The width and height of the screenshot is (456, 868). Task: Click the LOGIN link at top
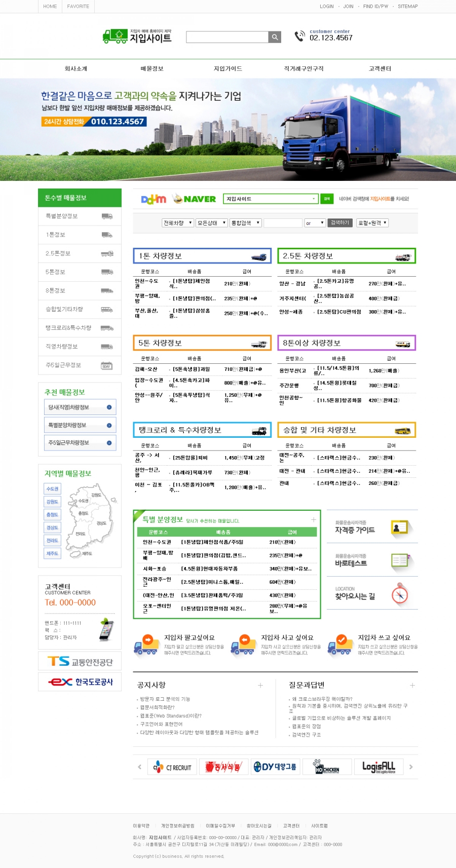(327, 7)
